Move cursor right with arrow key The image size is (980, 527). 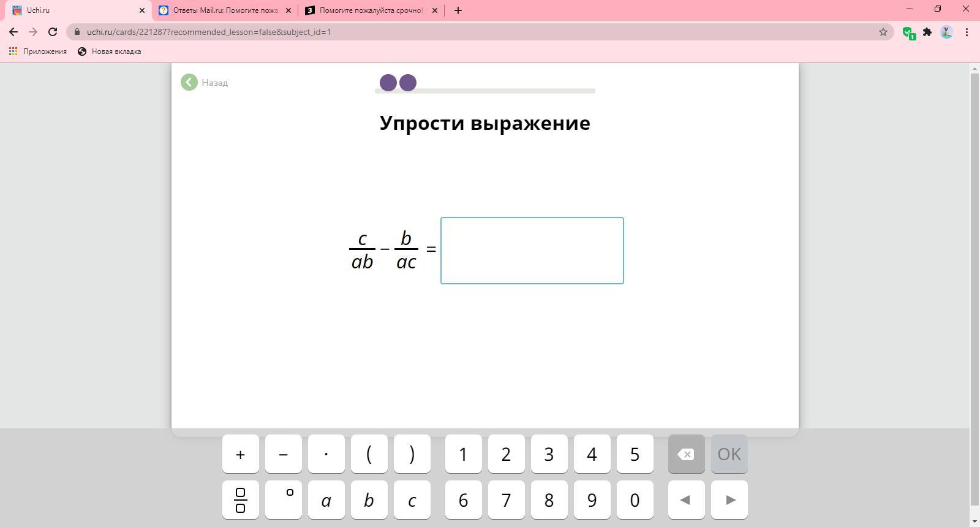[729, 500]
